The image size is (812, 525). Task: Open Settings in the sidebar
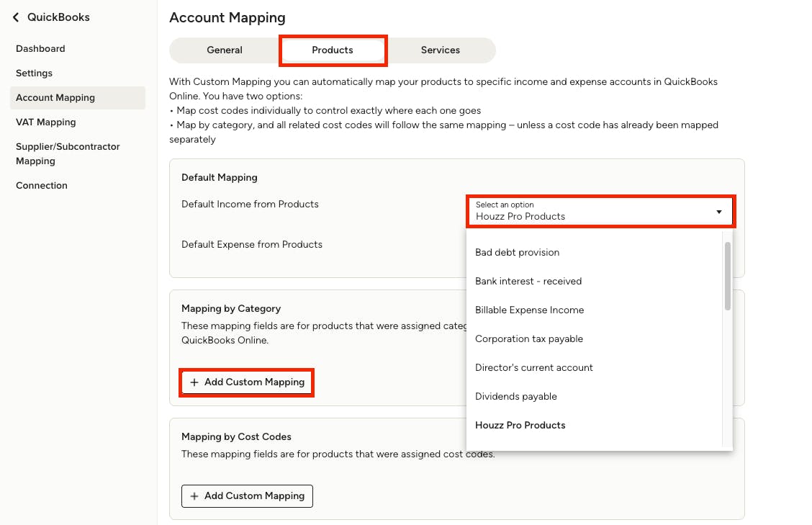pyautogui.click(x=34, y=73)
